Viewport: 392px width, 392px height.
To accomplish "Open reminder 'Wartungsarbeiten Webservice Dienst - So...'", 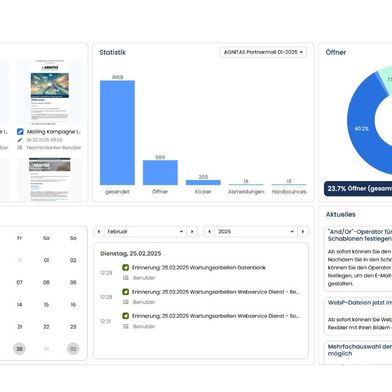I will pyautogui.click(x=216, y=316).
